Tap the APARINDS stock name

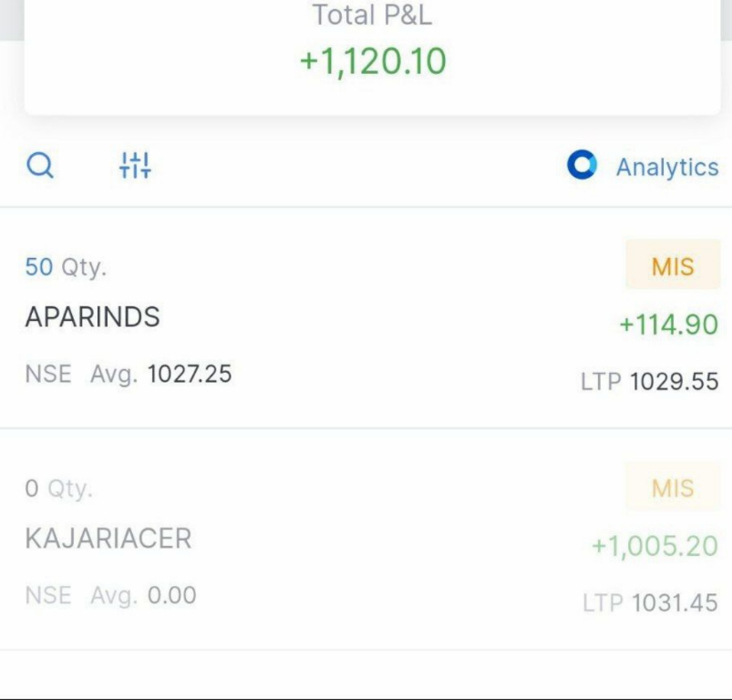[x=92, y=317]
